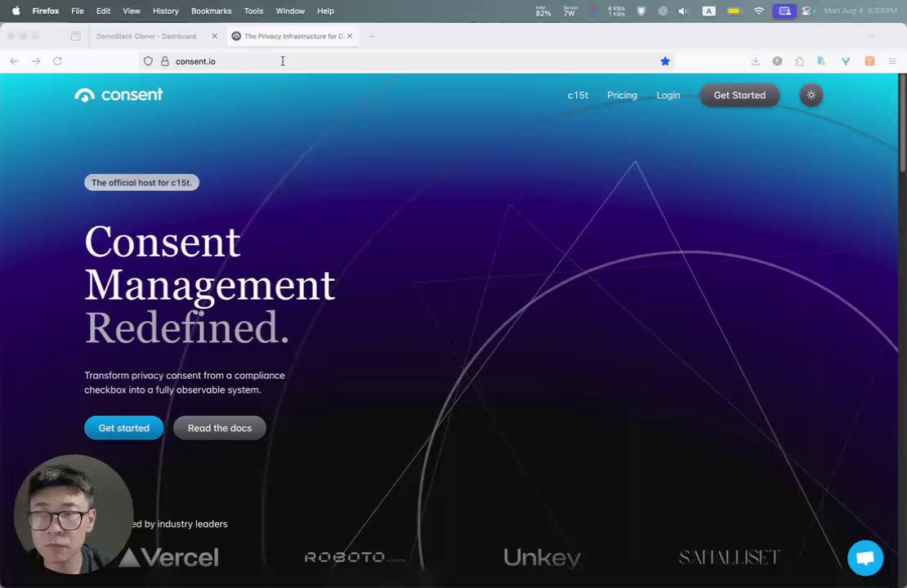Close the Privacy Infrastructure tab
907x588 pixels.
click(350, 36)
